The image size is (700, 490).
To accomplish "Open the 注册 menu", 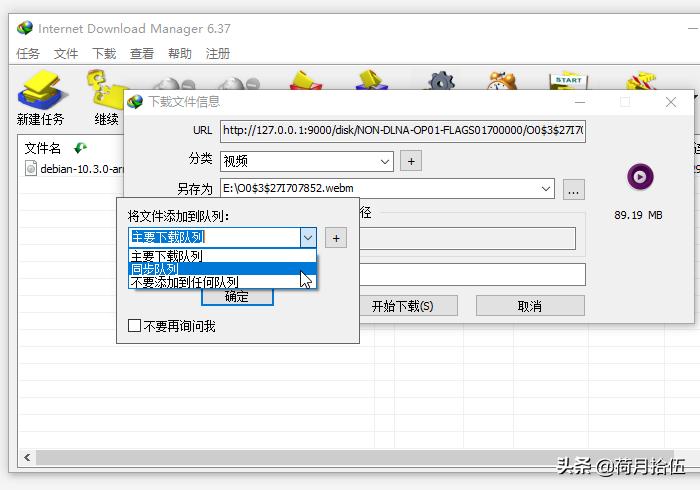I will pyautogui.click(x=218, y=54).
